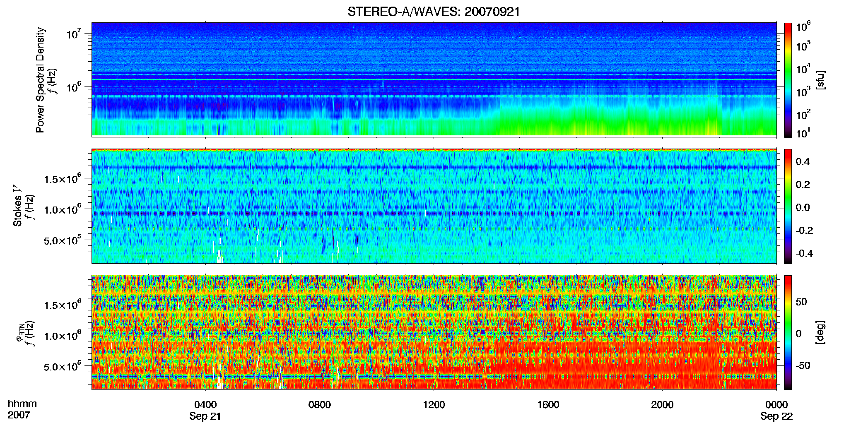Click the "Sep 21" date label
This screenshot has width=868, height=447.
tap(205, 416)
